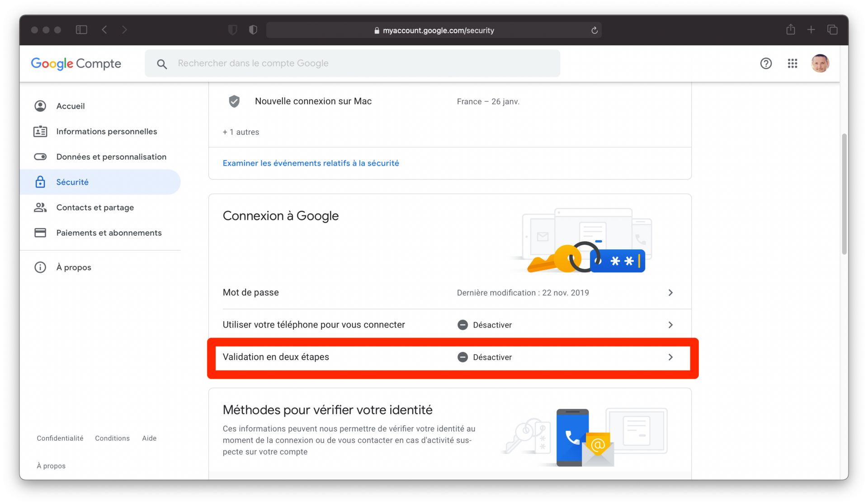Click the Informations personnelles ID card icon
Viewport: 868px width, 504px height.
tap(40, 131)
